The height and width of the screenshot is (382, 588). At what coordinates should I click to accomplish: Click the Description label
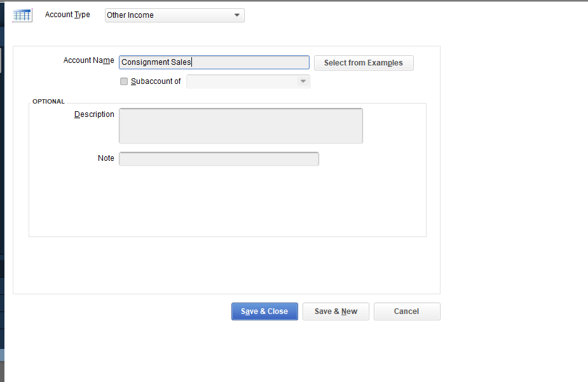click(94, 114)
